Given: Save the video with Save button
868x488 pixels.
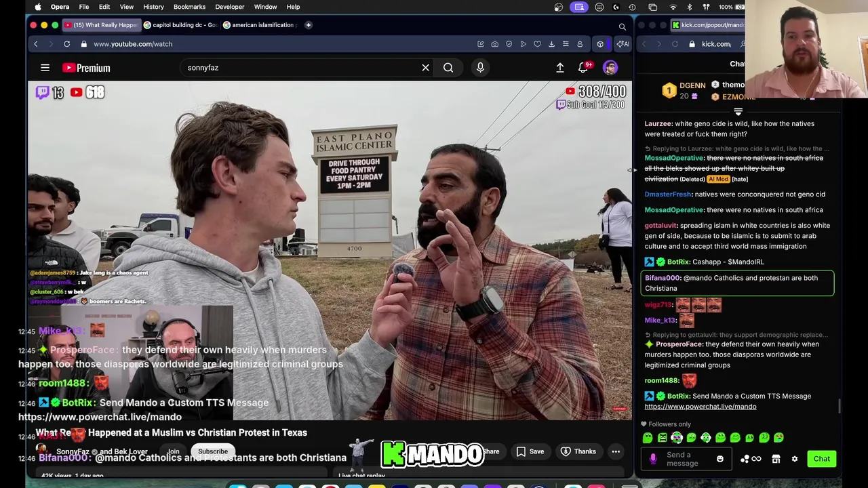Looking at the screenshot, I should point(530,451).
